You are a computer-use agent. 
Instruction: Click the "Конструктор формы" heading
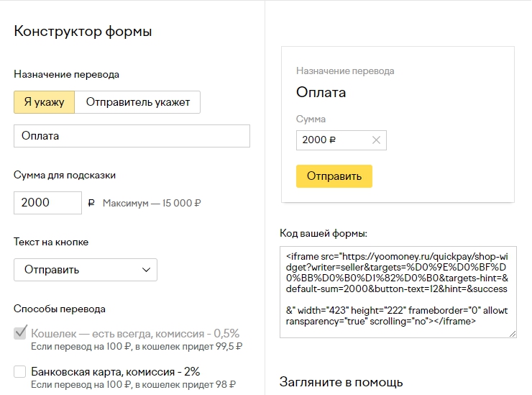coord(83,31)
